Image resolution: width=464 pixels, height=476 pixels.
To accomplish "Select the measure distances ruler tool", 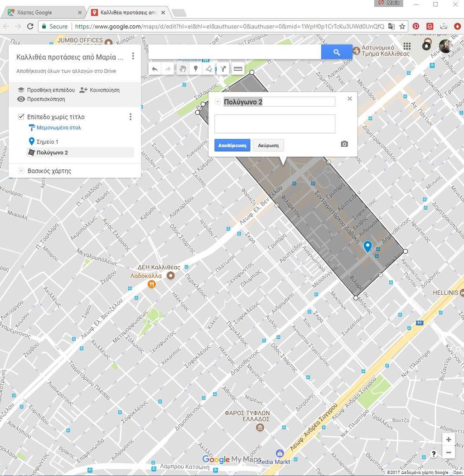I will [238, 69].
